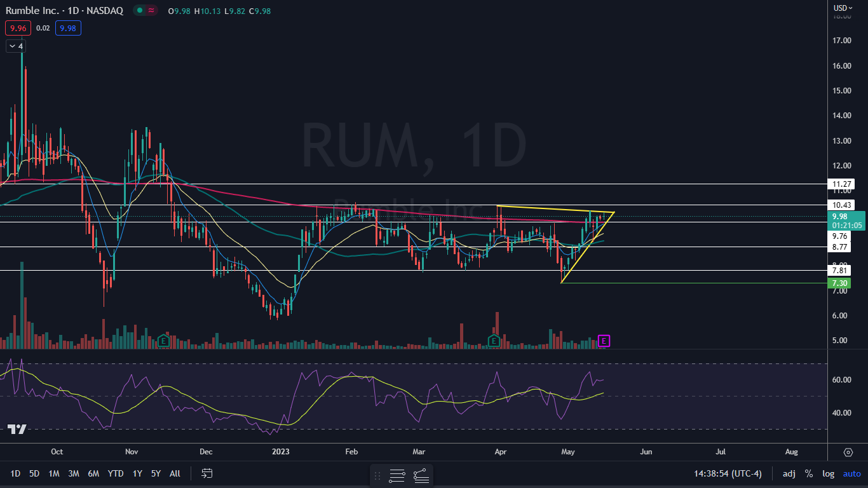Click the 7.81 price level label
Screen dimensions: 868x488
(840, 270)
